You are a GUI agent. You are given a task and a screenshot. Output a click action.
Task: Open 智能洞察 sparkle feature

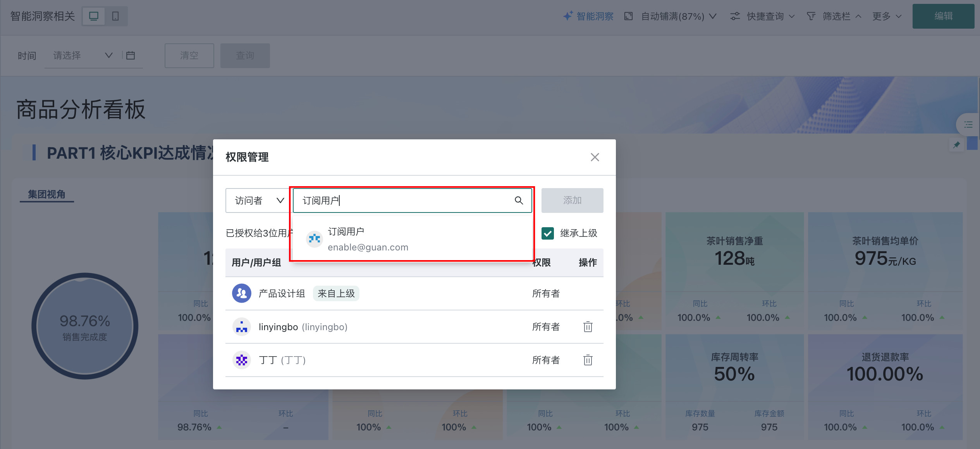point(588,16)
